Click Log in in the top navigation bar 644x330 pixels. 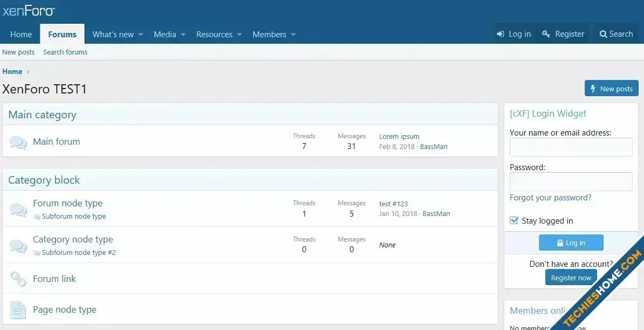[514, 34]
